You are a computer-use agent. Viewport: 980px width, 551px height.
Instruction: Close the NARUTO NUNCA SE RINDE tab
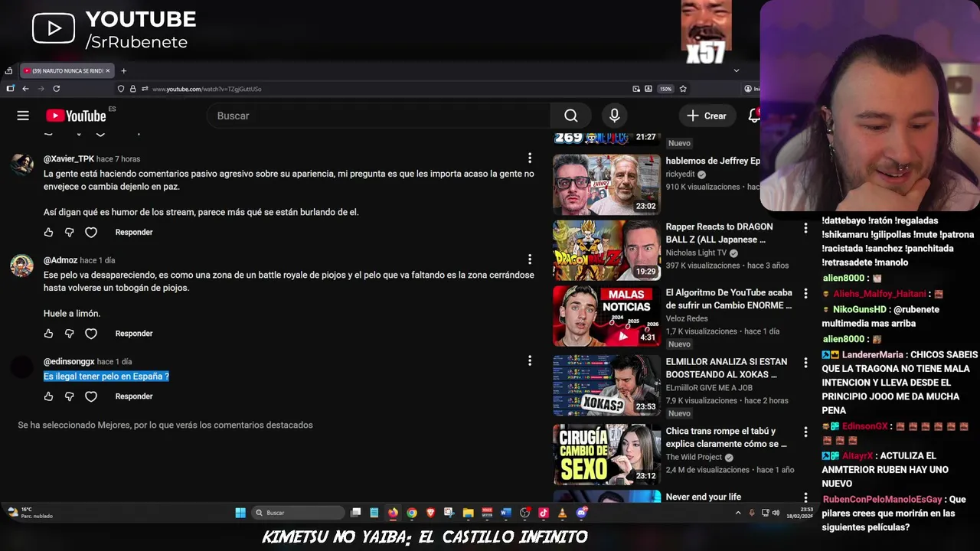[x=108, y=70]
